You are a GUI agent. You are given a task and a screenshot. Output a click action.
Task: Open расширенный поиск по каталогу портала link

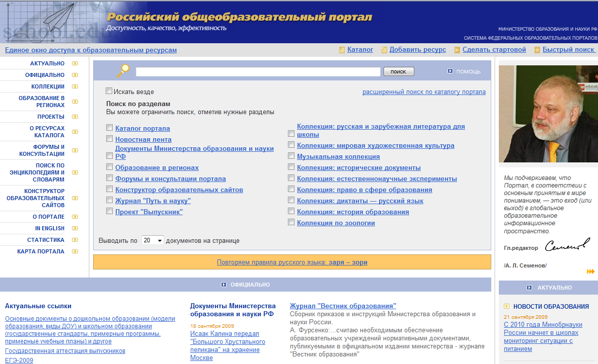[424, 92]
